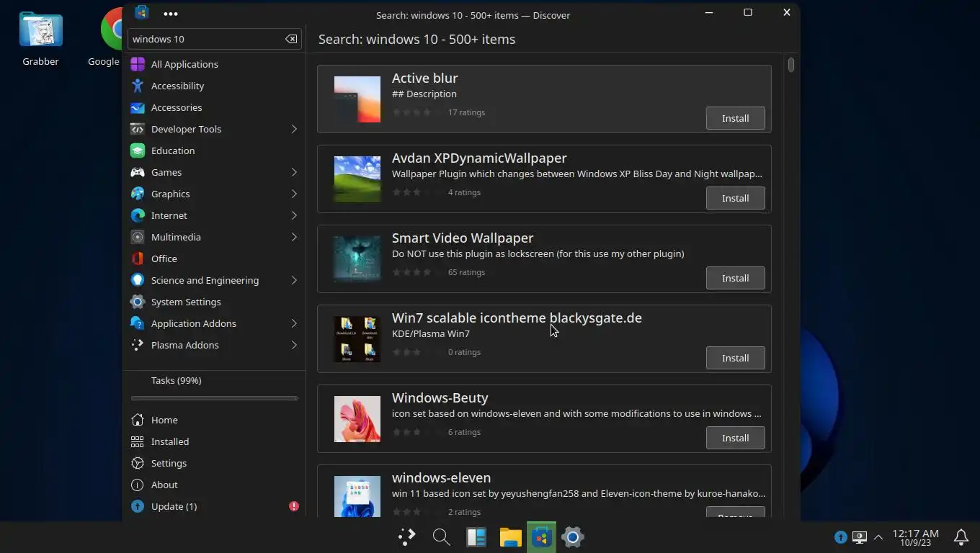The height and width of the screenshot is (553, 980).
Task: Install Avdan XPDynamicWallpaper
Action: (735, 198)
